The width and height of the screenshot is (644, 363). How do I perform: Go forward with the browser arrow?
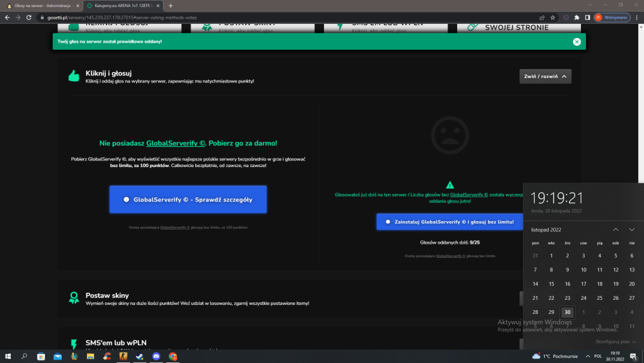click(17, 17)
